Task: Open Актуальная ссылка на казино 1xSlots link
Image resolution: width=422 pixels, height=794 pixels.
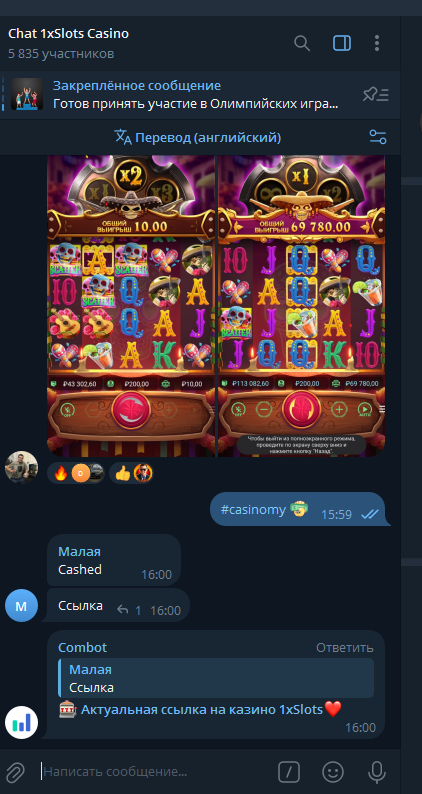Action: (x=202, y=710)
